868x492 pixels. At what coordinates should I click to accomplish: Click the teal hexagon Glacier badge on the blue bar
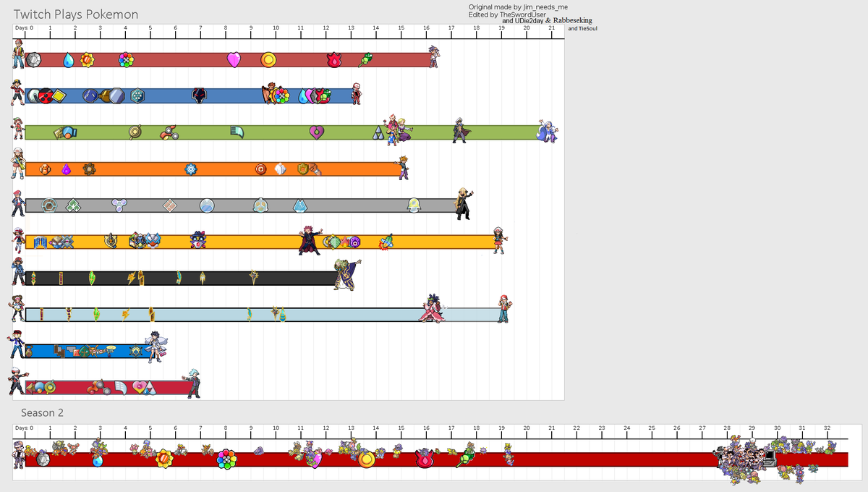(x=137, y=96)
